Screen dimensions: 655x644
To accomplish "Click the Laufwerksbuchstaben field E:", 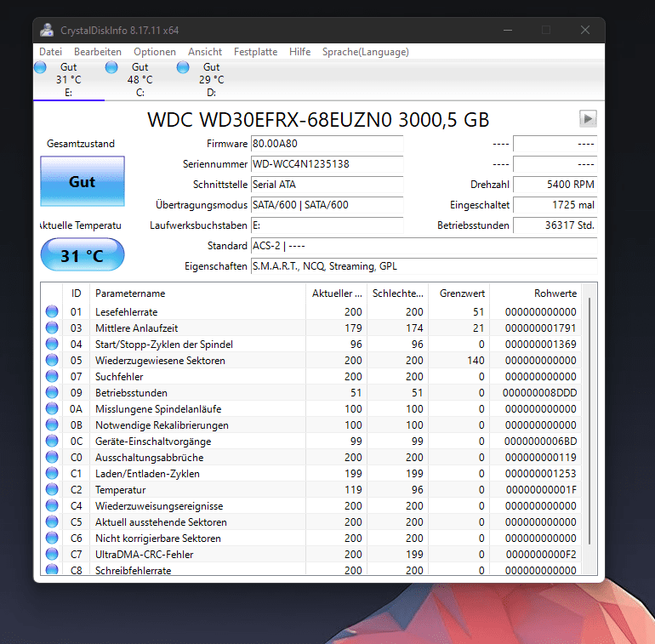I will click(x=327, y=225).
